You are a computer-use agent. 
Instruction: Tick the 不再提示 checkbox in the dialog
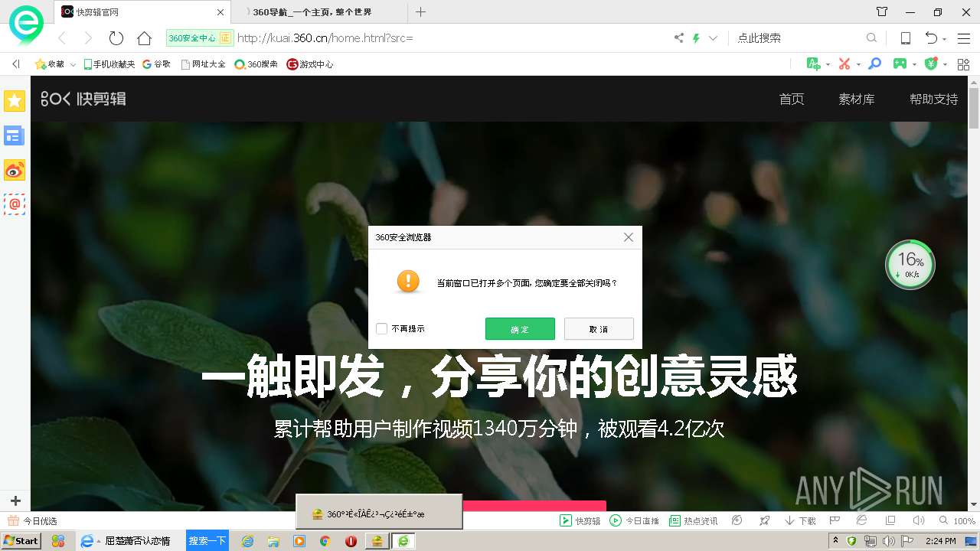click(381, 329)
